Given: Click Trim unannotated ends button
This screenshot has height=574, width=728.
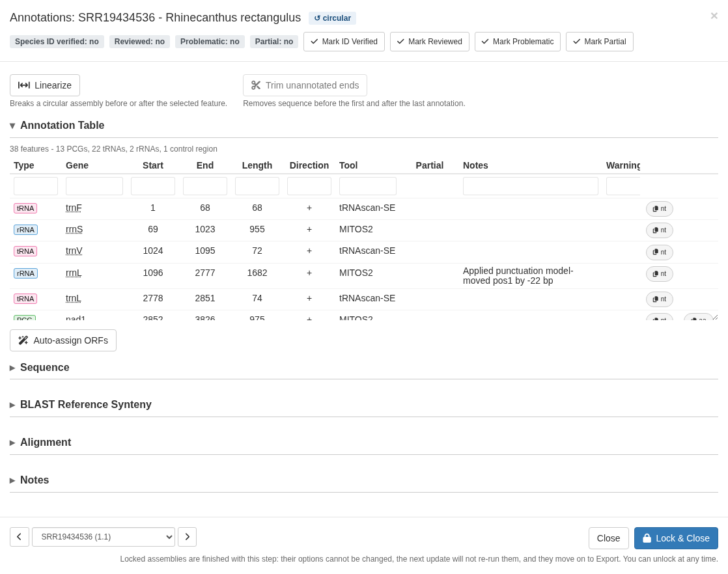Looking at the screenshot, I should (305, 85).
